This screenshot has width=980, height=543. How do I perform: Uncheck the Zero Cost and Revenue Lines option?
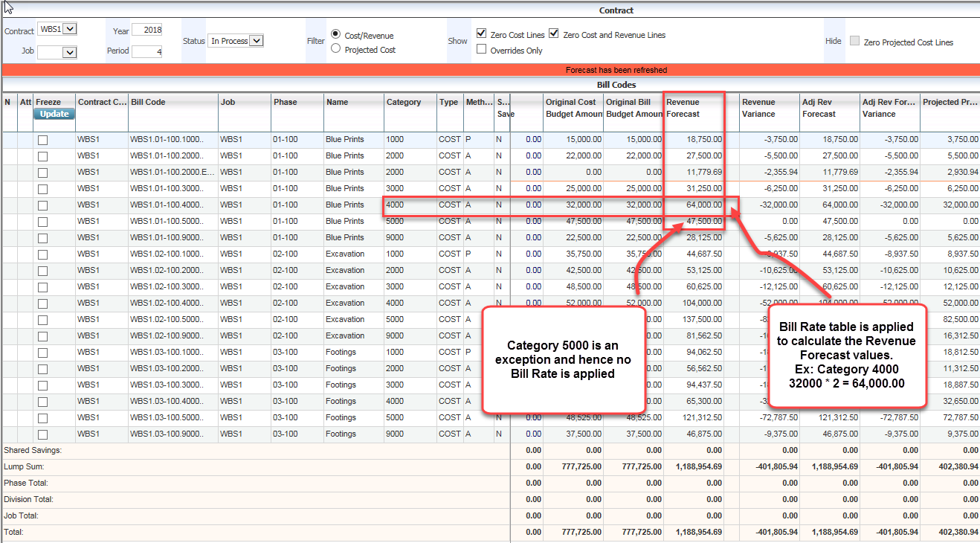(x=554, y=33)
